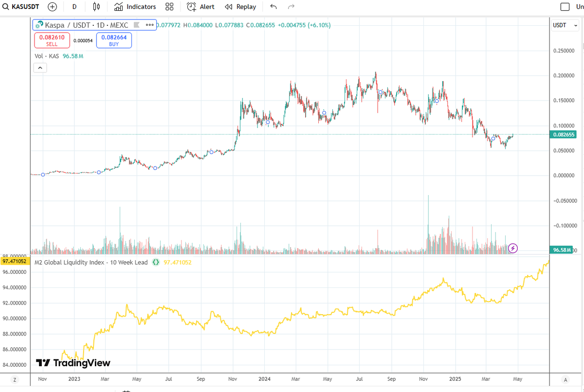This screenshot has width=584, height=392.
Task: Collapse the indicator legend with chevron
Action: [x=39, y=69]
